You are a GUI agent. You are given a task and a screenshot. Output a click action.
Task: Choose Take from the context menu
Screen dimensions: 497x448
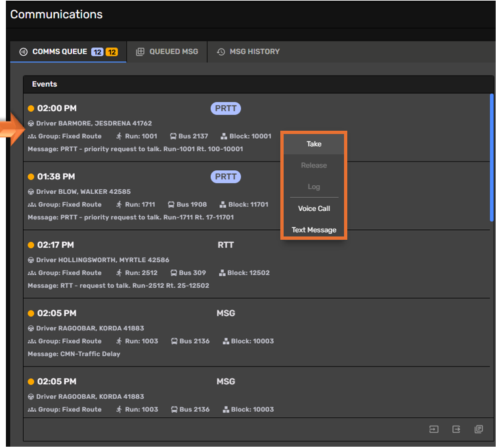(x=314, y=144)
